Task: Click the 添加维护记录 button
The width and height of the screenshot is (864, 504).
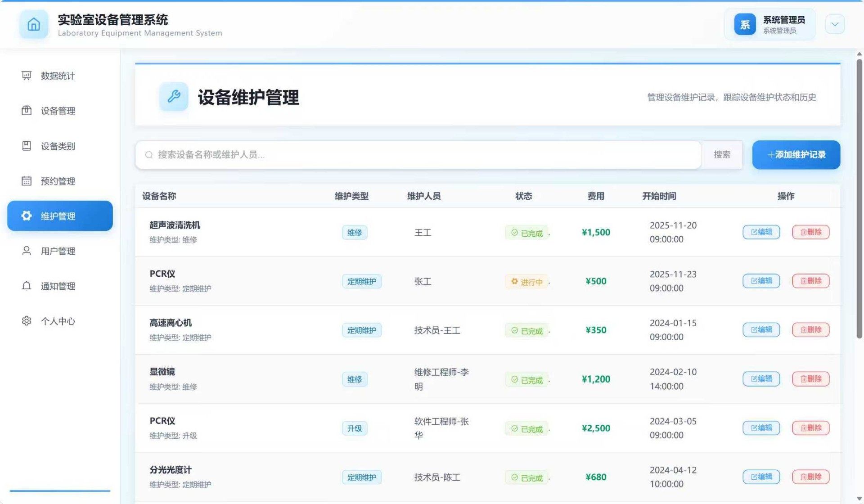Action: (796, 155)
